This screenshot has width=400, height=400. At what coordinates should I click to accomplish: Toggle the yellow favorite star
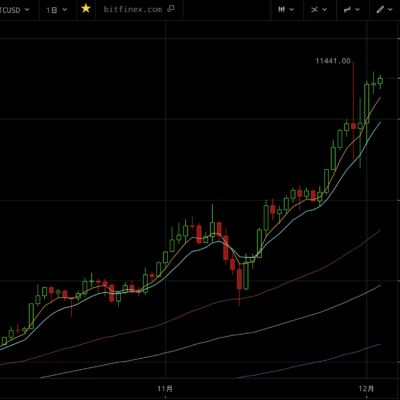pyautogui.click(x=86, y=9)
